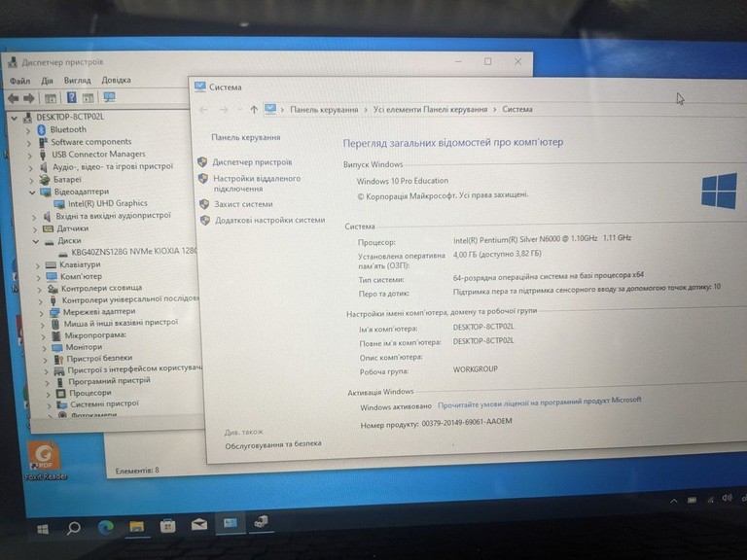
Task: Click the KBG40ZNS128G NVMe KIOXIA disk entry
Action: (x=133, y=252)
